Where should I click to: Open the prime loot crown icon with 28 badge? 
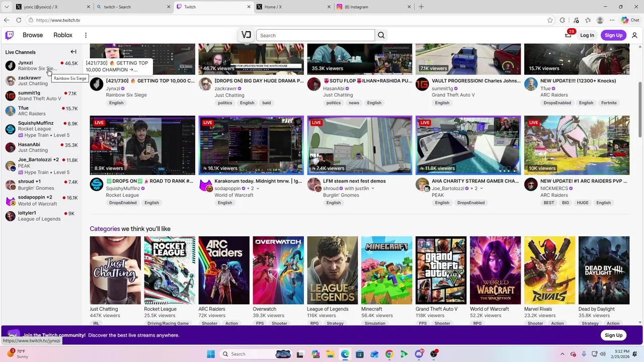click(569, 35)
